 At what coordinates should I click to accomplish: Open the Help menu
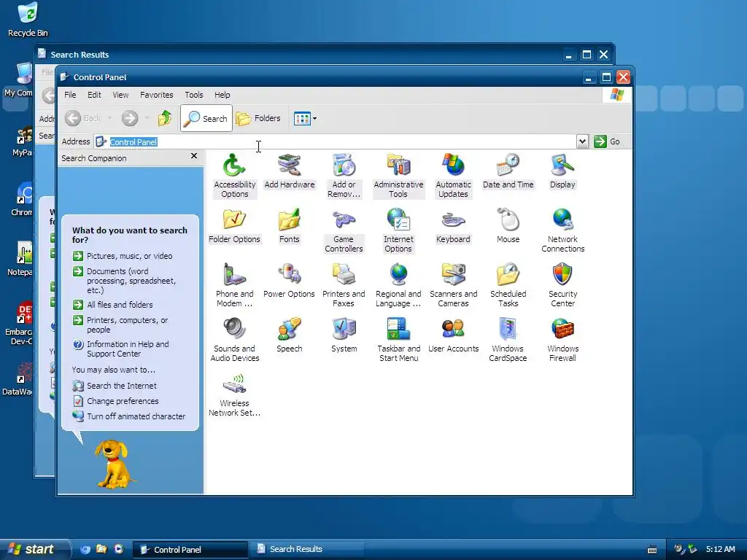(x=222, y=95)
